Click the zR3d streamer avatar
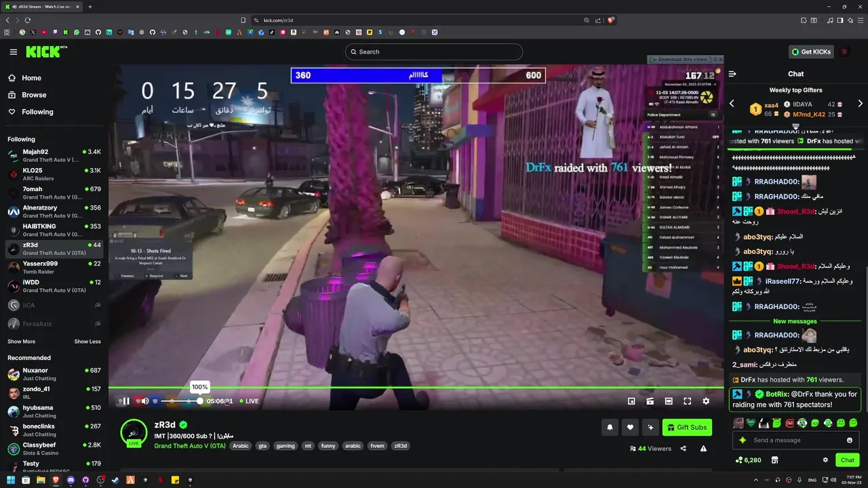The height and width of the screenshot is (488, 868). click(134, 432)
